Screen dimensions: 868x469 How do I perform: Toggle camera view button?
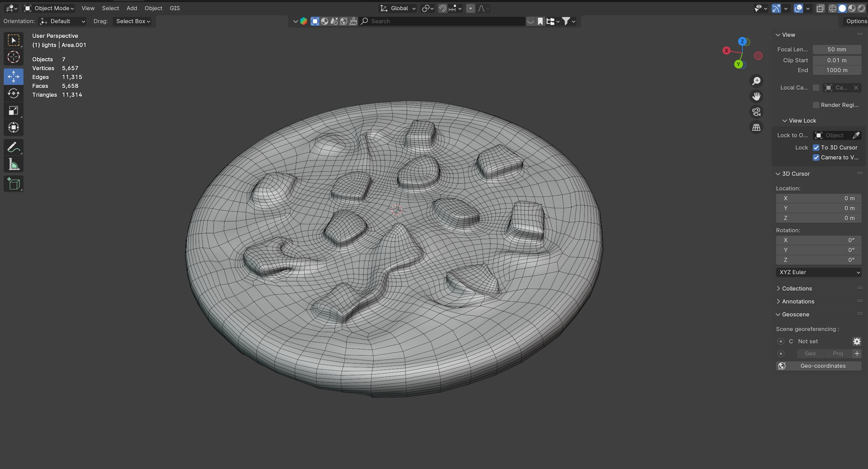pos(756,112)
